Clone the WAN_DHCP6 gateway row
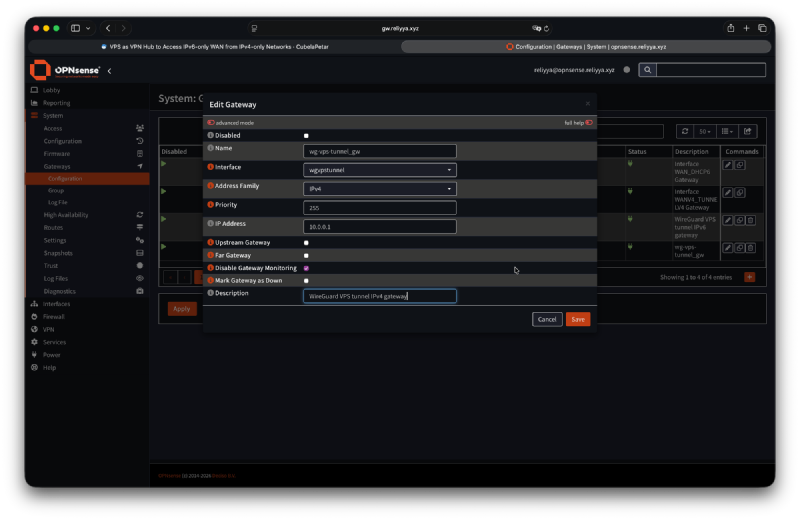 click(x=740, y=165)
